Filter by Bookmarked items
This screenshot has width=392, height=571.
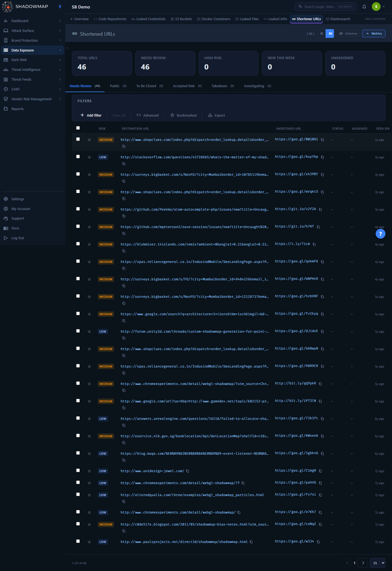[183, 115]
